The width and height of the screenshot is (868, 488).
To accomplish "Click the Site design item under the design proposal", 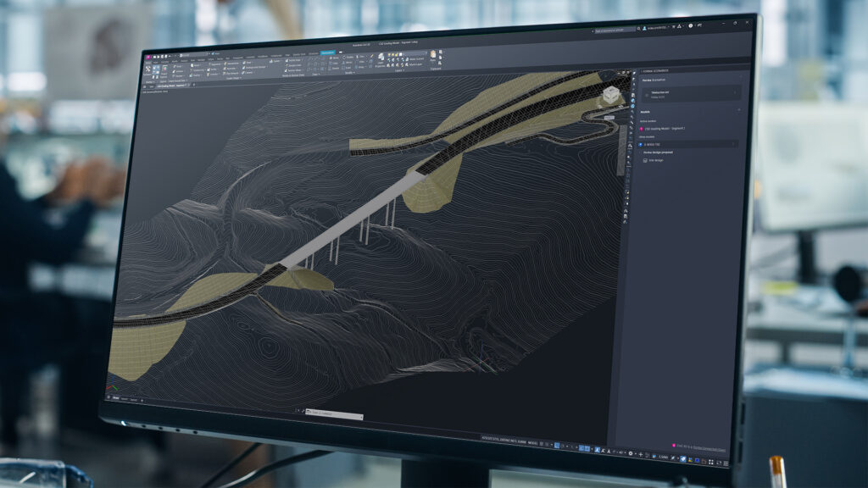I will pyautogui.click(x=655, y=160).
